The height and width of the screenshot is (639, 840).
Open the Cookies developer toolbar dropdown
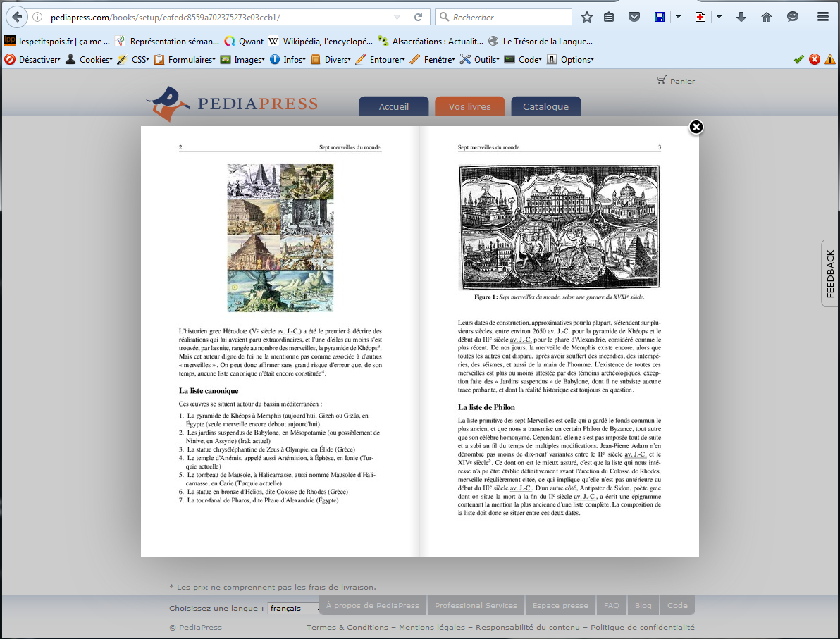89,60
